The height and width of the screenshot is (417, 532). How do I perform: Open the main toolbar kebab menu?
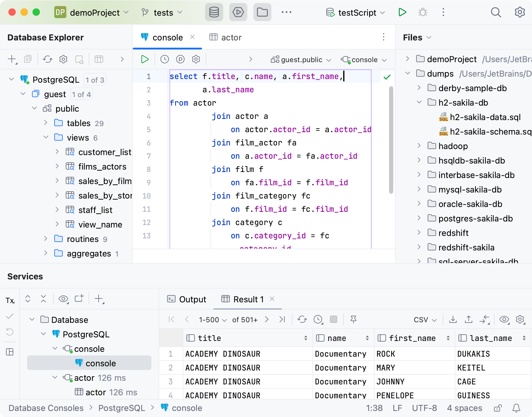(x=443, y=12)
